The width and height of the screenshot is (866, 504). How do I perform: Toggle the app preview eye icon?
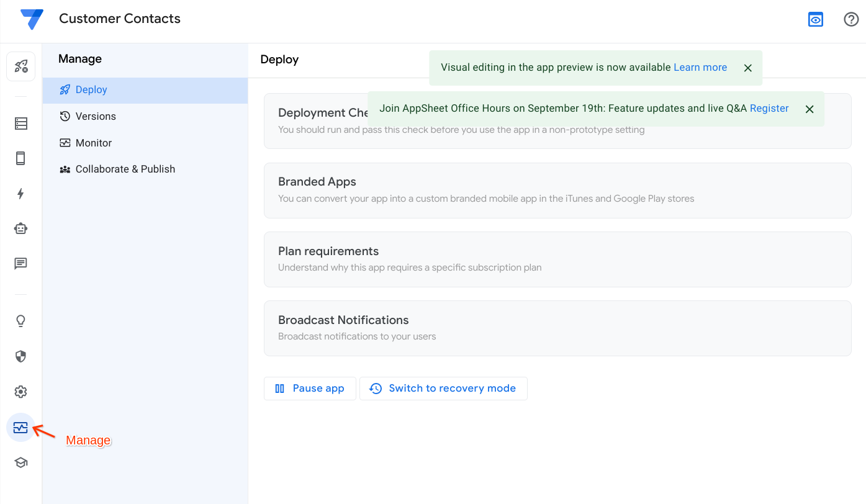(815, 19)
